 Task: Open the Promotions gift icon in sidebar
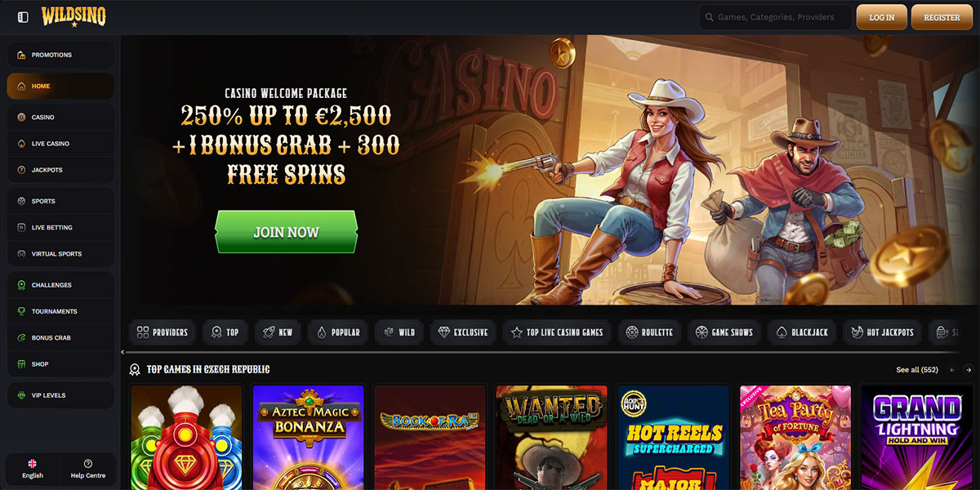[x=22, y=55]
